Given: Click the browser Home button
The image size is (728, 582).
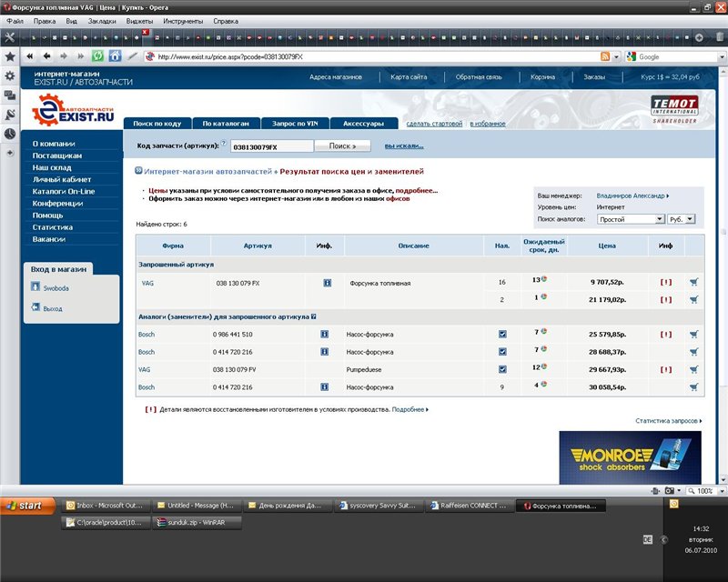Looking at the screenshot, I should click(x=115, y=56).
